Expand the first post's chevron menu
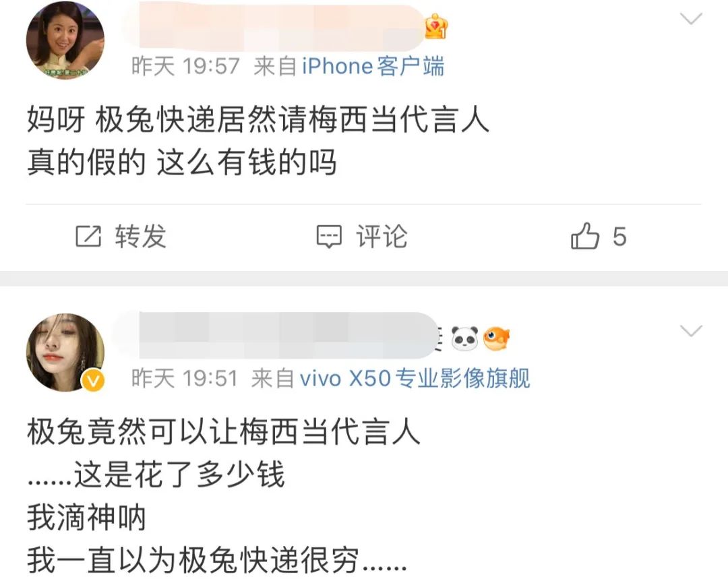 (691, 19)
